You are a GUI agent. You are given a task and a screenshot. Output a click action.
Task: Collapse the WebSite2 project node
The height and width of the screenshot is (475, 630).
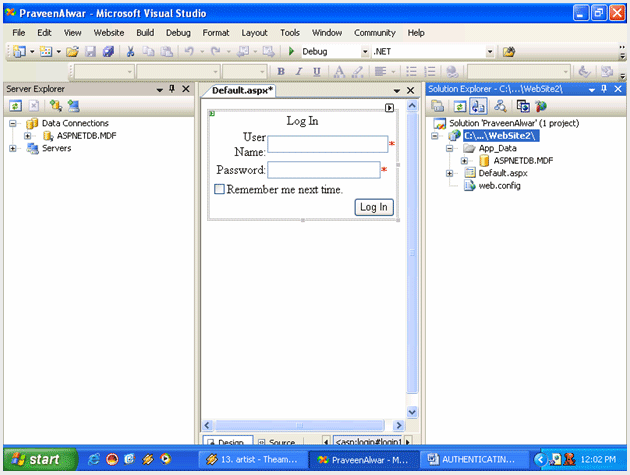tap(435, 136)
